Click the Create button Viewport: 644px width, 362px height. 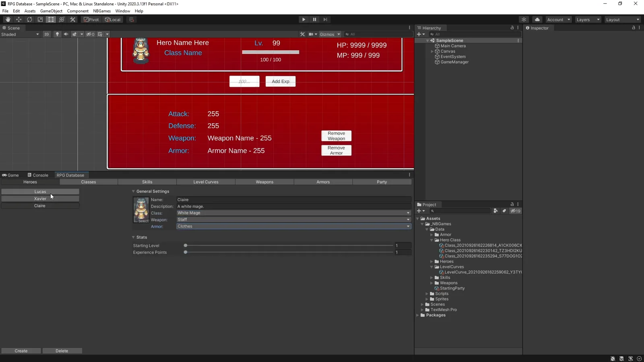point(21,351)
